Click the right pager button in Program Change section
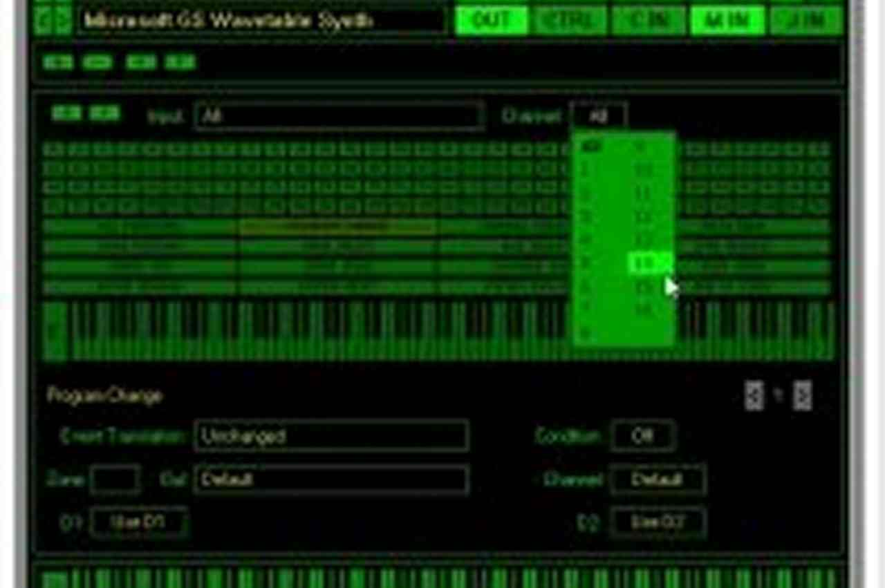This screenshot has height=588, width=885. (x=802, y=396)
